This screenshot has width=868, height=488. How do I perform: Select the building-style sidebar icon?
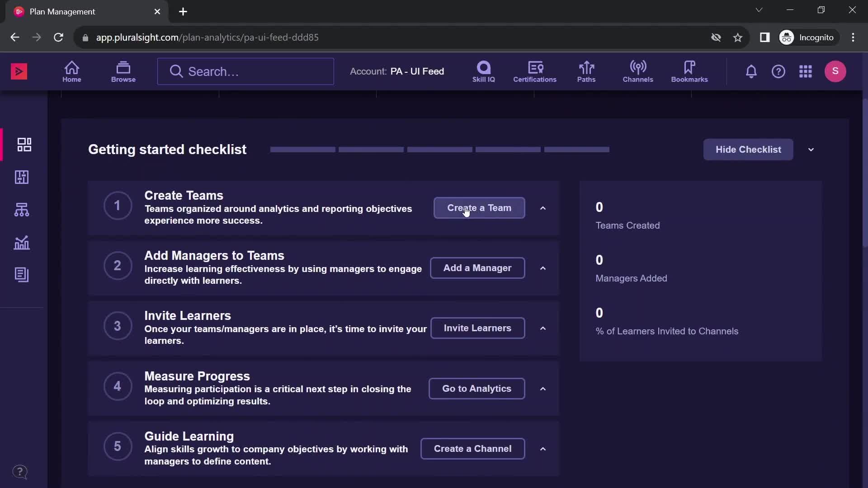(x=22, y=177)
